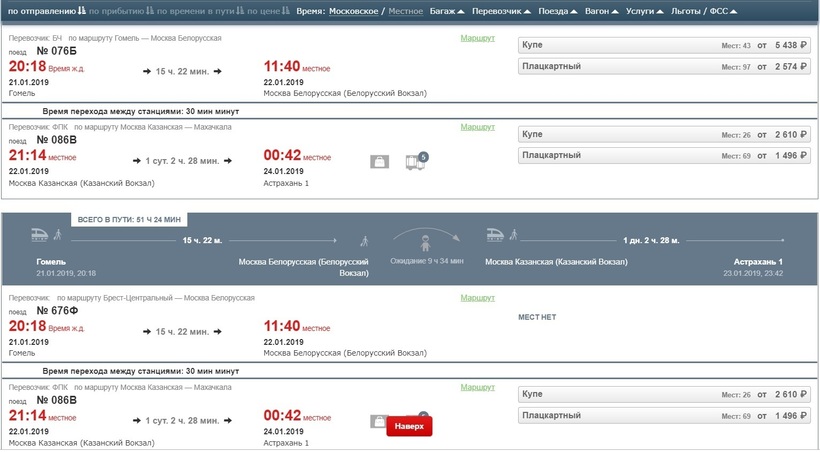Switch time display to Московское
820x452 pixels.
347,11
